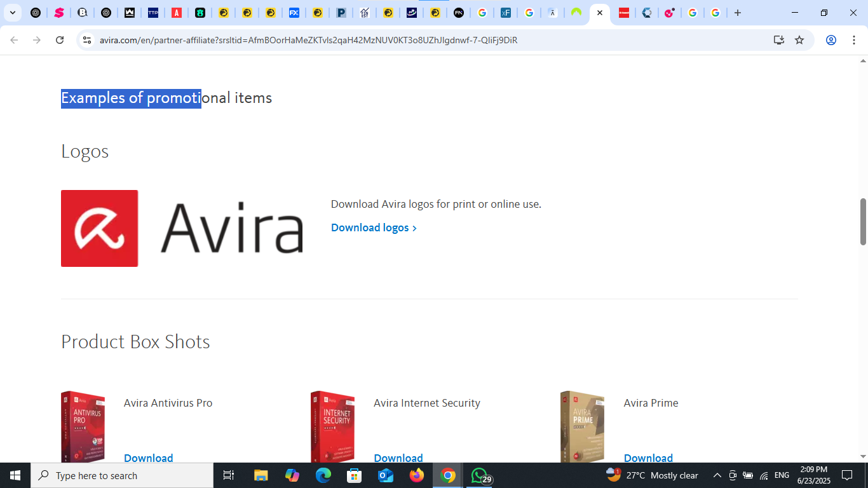Open Microsoft Store from the taskbar
868x488 pixels.
pyautogui.click(x=355, y=475)
